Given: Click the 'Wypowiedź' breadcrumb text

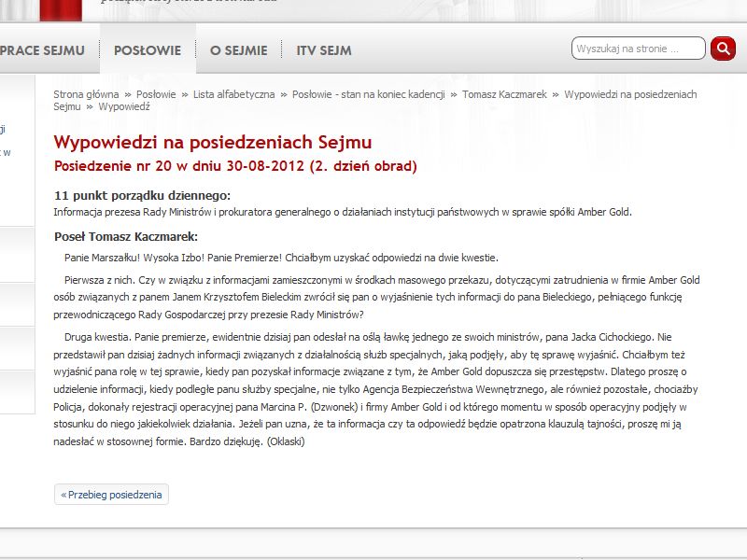Looking at the screenshot, I should 124,106.
